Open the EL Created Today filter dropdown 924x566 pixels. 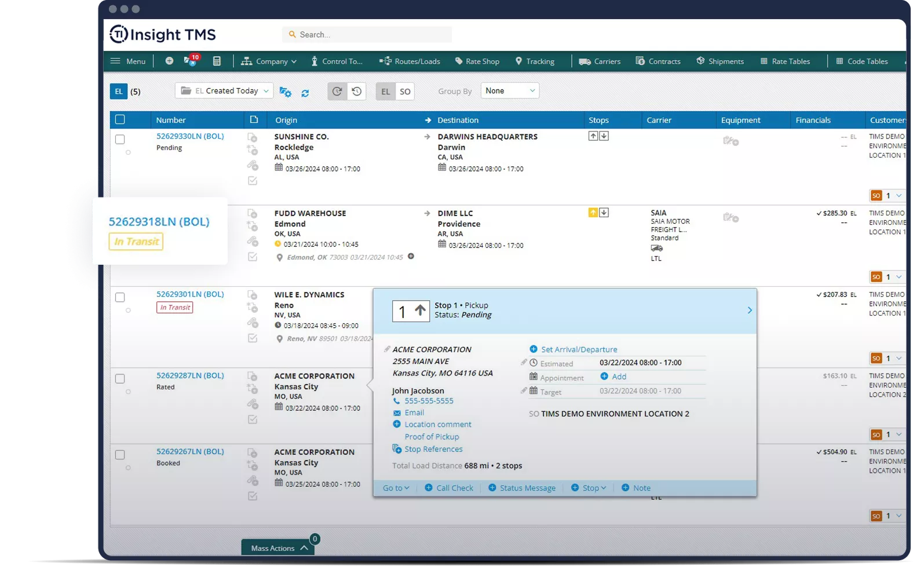224,91
